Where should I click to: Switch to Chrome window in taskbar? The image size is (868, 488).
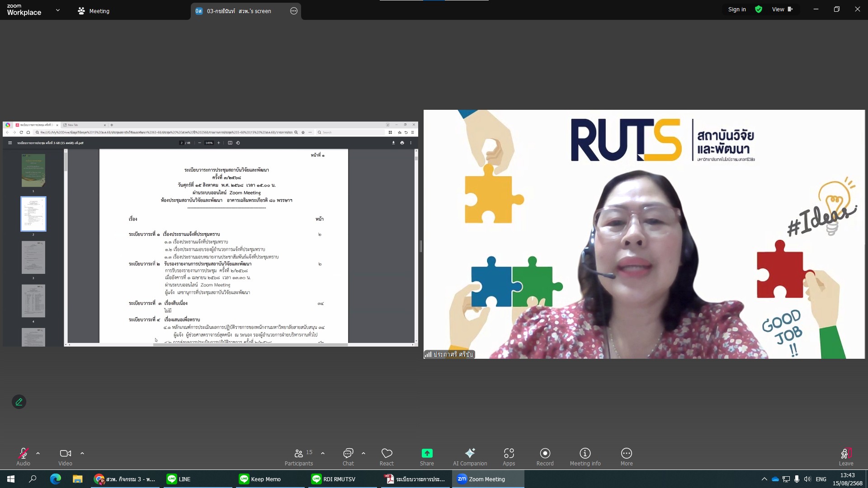(x=125, y=479)
